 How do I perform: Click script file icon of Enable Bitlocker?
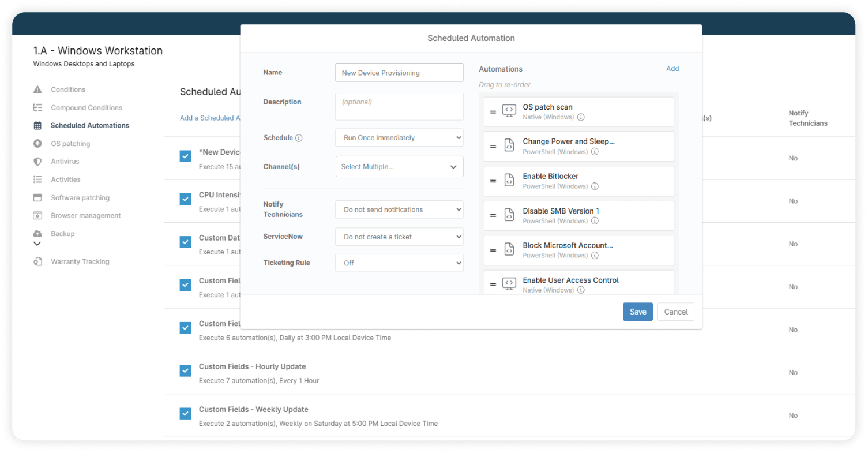point(509,181)
